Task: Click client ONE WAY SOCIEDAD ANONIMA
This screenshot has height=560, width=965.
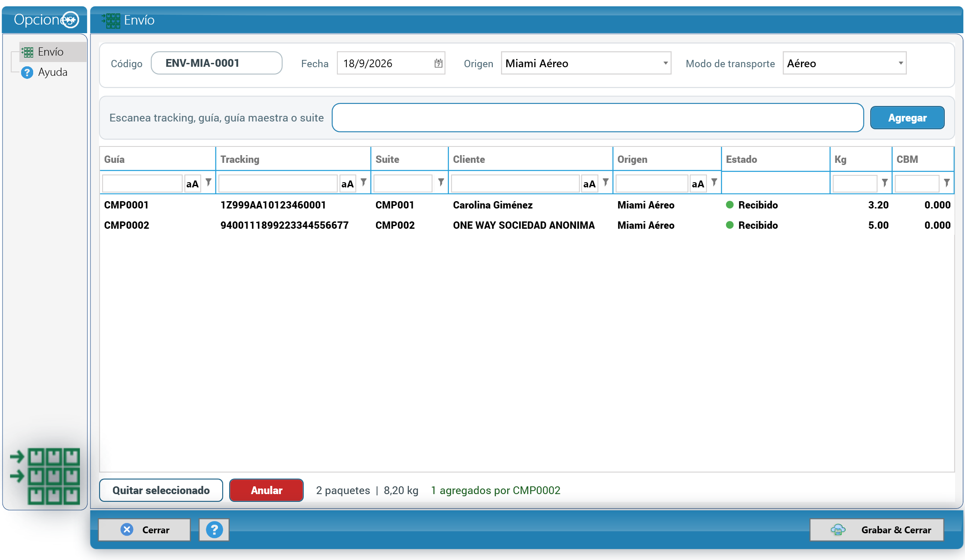Action: click(524, 225)
